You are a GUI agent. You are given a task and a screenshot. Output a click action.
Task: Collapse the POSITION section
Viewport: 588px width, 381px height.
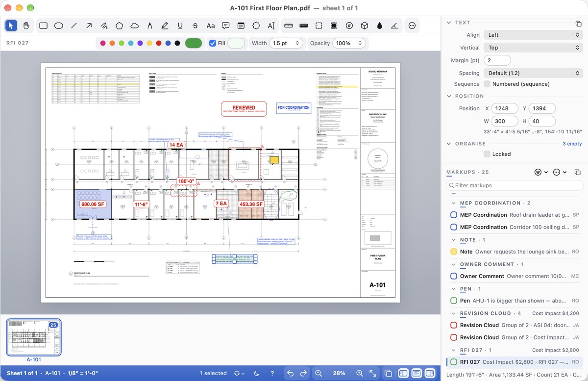449,96
